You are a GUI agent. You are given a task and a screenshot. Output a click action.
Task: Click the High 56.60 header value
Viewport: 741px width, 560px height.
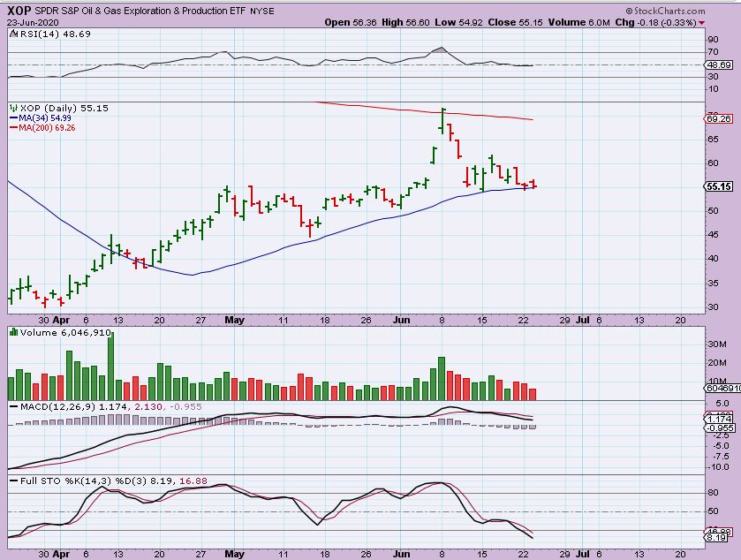(405, 22)
